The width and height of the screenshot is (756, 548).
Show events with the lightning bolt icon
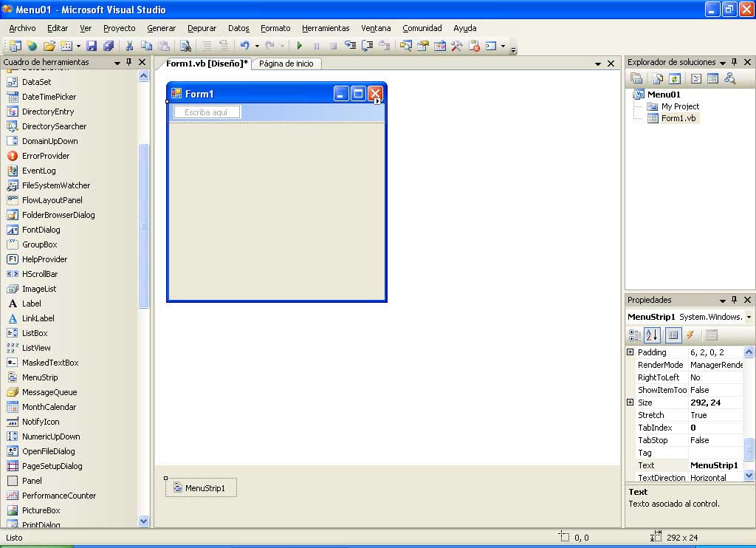[690, 335]
